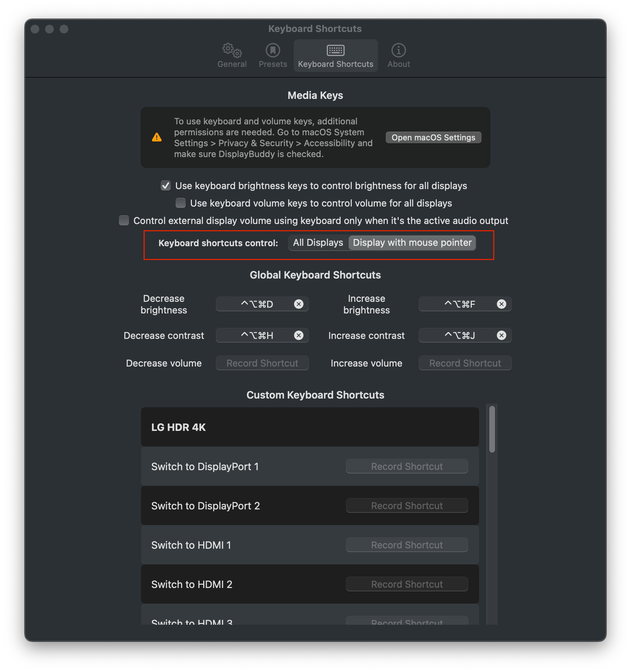Record a shortcut for Decrease volume

click(262, 363)
